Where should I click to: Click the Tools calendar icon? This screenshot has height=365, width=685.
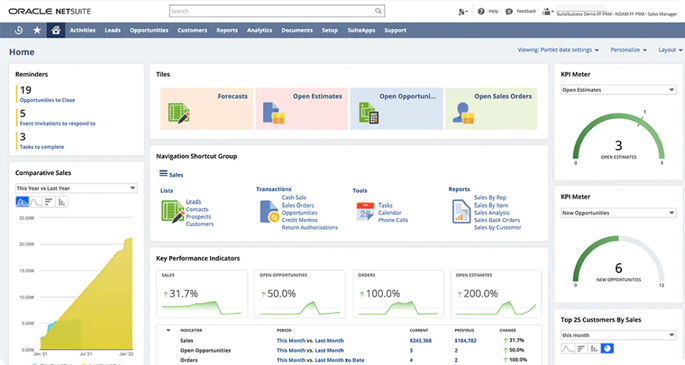(365, 211)
